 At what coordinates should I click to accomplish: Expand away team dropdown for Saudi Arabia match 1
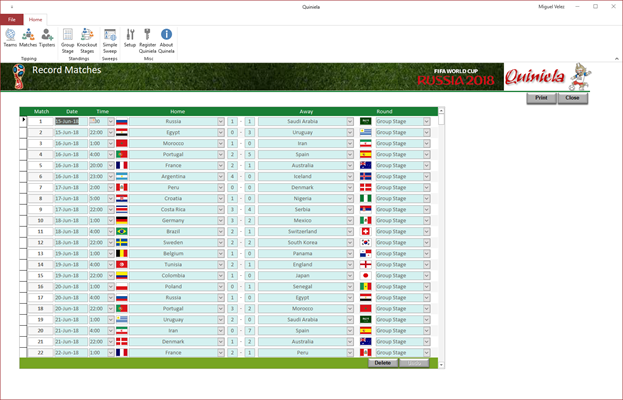[350, 122]
